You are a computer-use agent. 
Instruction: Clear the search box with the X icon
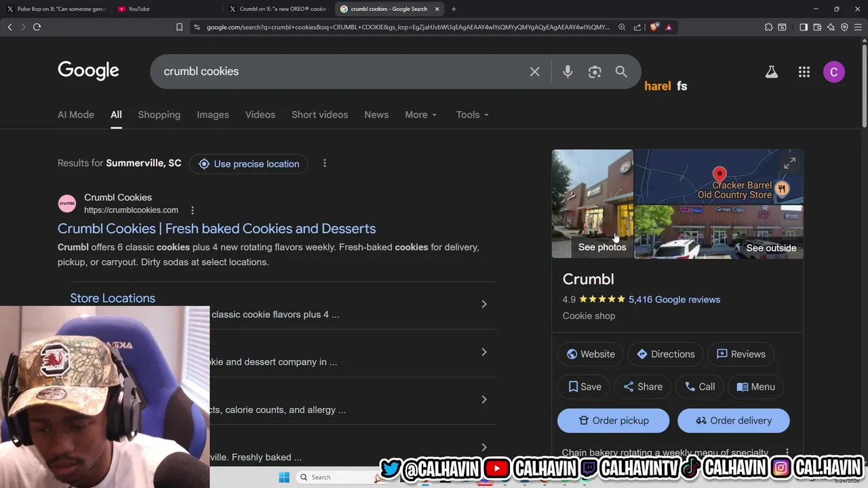point(534,71)
